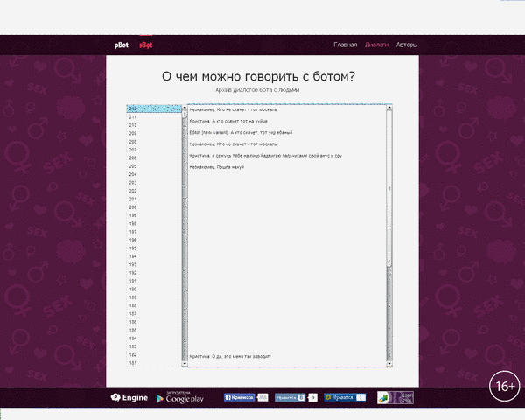Select dialog 204 in the list
Image resolution: width=525 pixels, height=420 pixels.
coord(154,174)
